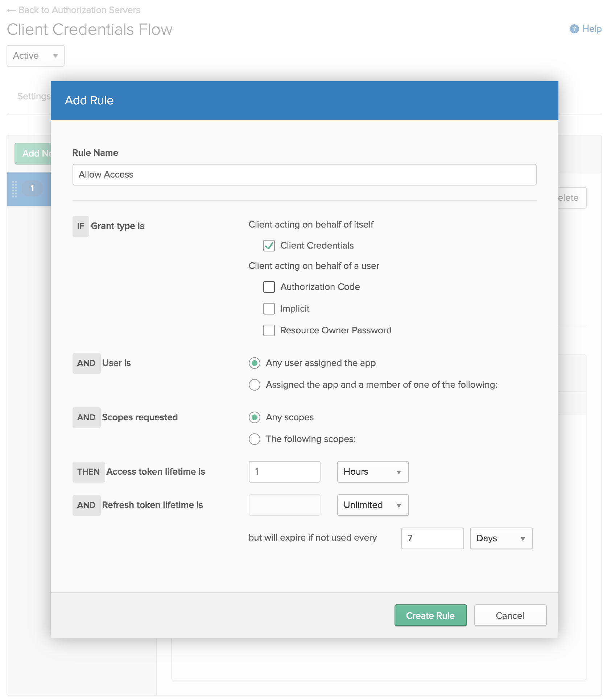
Task: Select Any user assigned the app
Action: (x=255, y=363)
